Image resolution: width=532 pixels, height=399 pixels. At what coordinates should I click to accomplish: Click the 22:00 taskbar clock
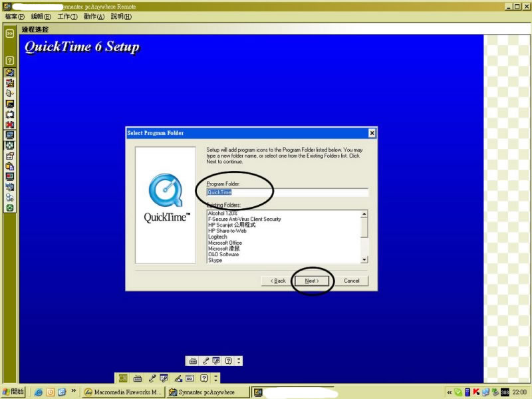click(x=519, y=392)
